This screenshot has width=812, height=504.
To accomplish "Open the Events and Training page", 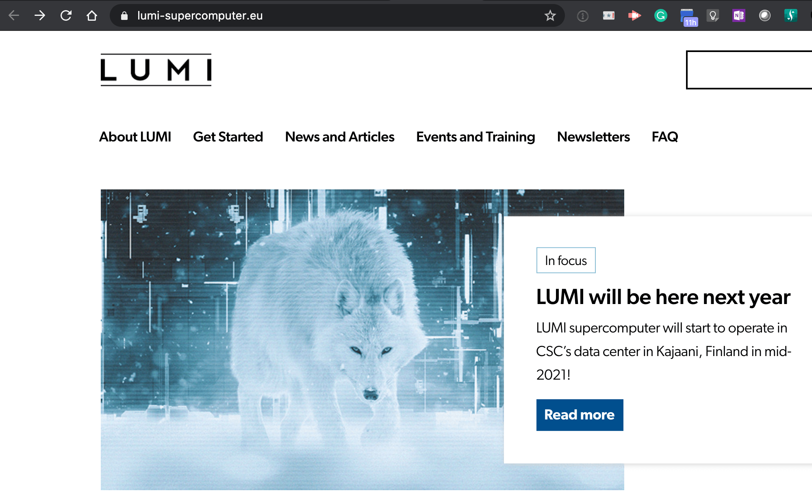I will click(x=475, y=137).
